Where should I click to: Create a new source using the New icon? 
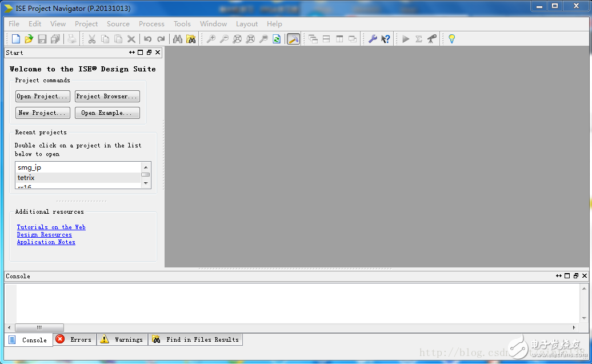(15, 38)
